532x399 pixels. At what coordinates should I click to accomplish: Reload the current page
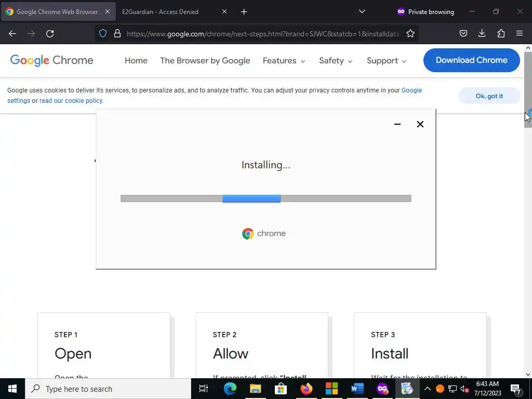click(x=50, y=34)
